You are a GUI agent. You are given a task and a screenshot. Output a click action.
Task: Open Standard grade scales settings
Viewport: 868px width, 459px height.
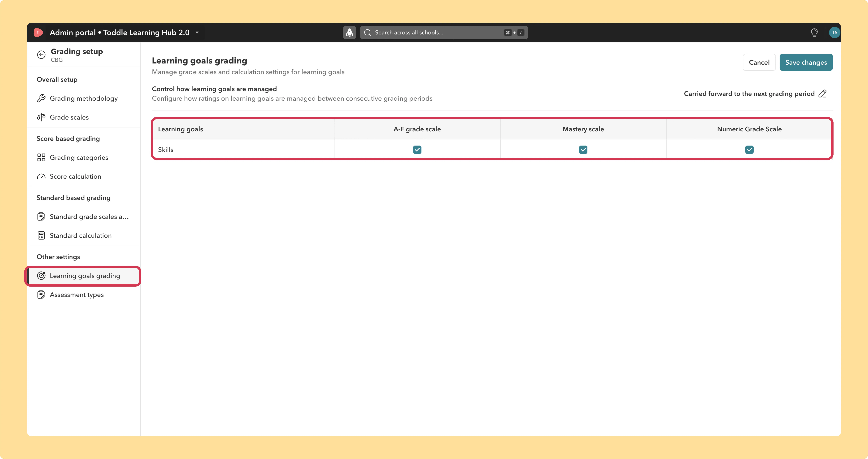[84, 217]
